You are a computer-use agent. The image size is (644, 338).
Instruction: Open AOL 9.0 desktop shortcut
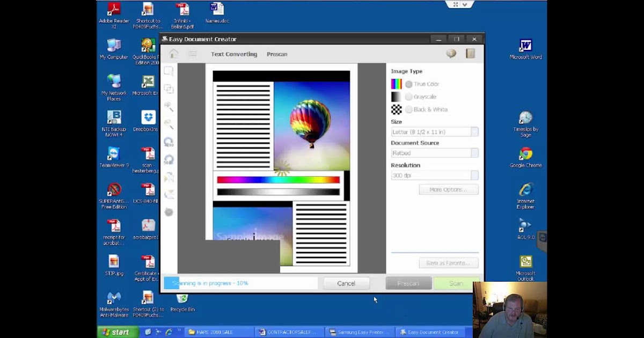[525, 229]
